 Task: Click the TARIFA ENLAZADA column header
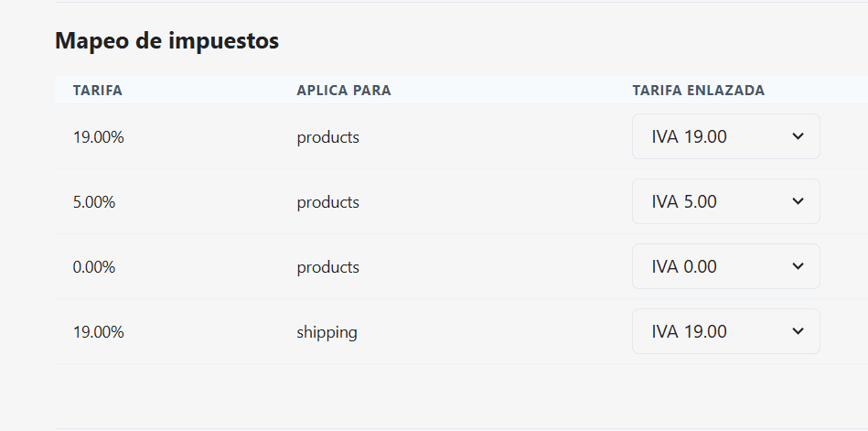[x=698, y=91]
